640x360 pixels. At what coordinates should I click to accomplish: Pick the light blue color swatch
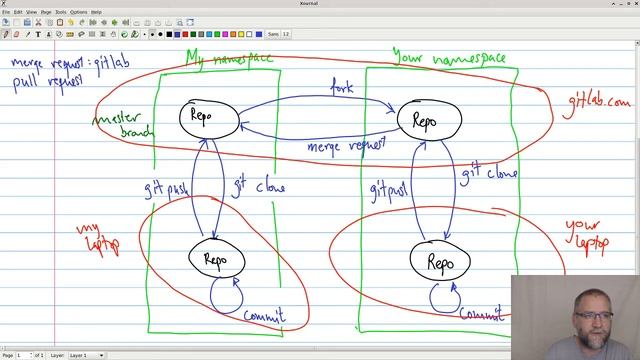[x=209, y=34]
